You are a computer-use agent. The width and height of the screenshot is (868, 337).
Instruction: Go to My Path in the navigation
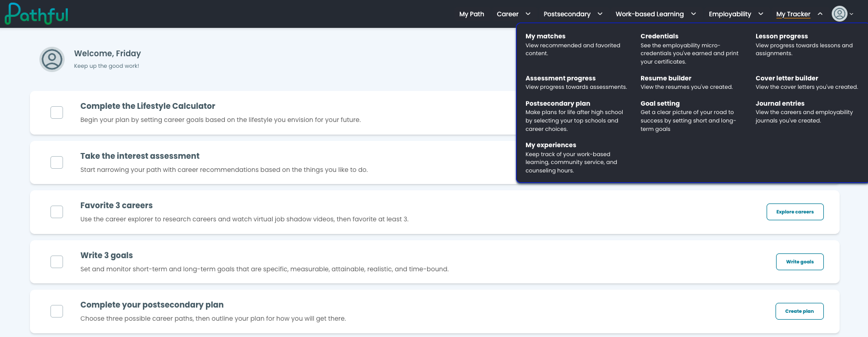pos(472,14)
